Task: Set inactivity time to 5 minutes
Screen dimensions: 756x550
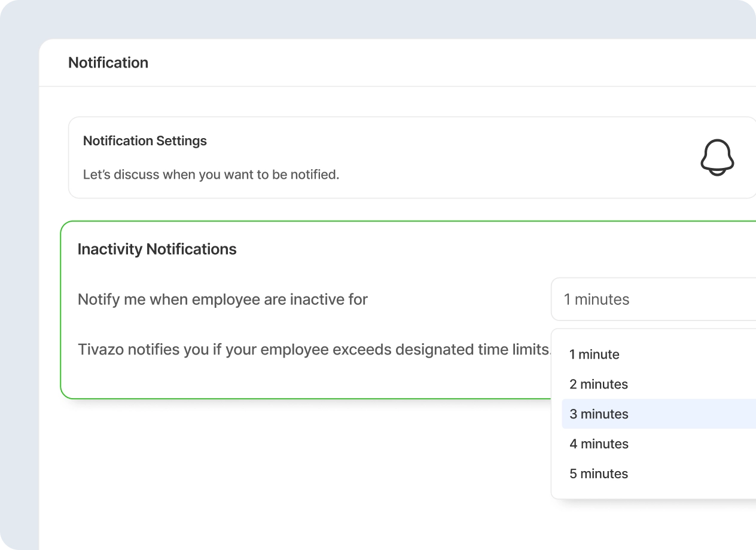Action: (x=598, y=474)
